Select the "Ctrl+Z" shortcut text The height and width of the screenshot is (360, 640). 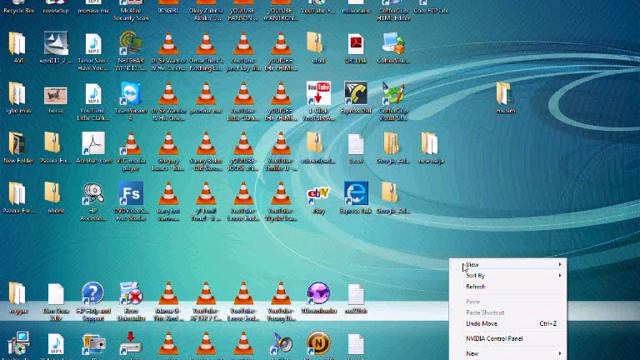pos(548,323)
